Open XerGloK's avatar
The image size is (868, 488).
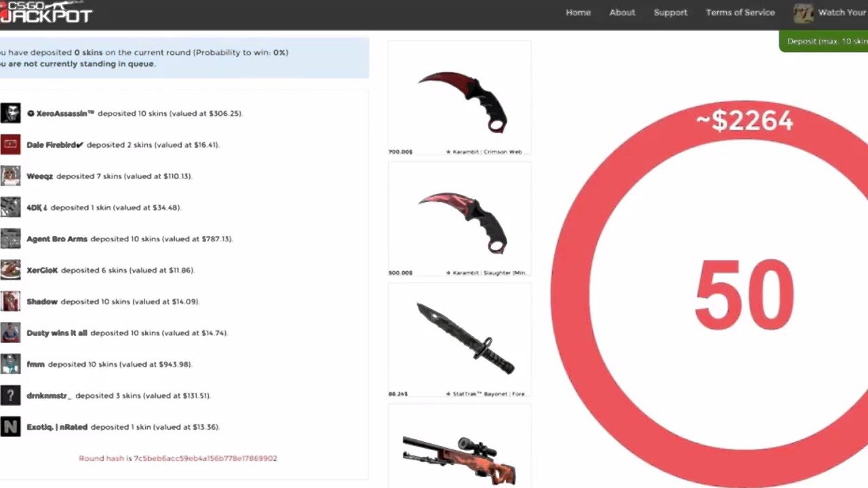[10, 270]
